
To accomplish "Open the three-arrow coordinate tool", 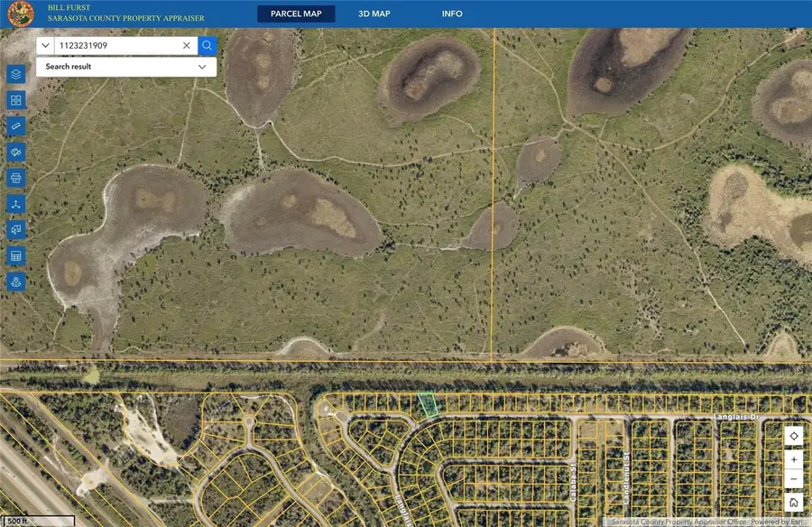I will tap(16, 204).
